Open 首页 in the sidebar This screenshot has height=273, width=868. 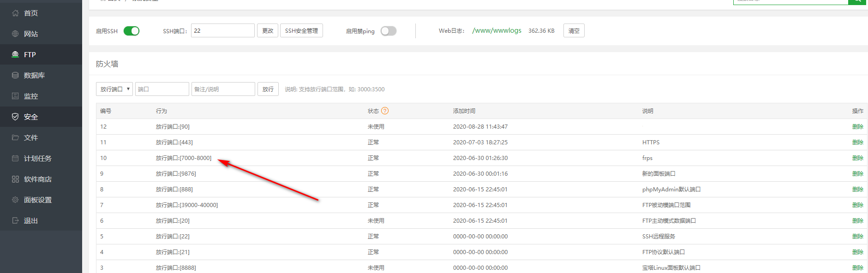tap(31, 13)
